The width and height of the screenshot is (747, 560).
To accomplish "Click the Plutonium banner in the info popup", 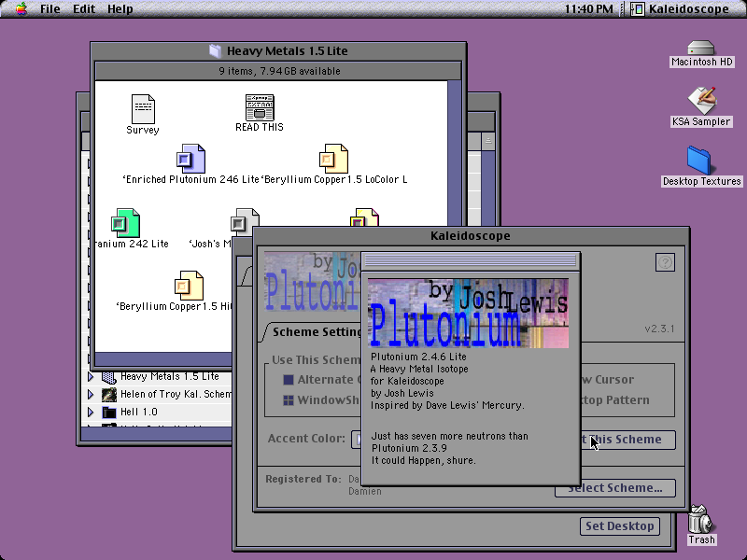I will (x=469, y=314).
